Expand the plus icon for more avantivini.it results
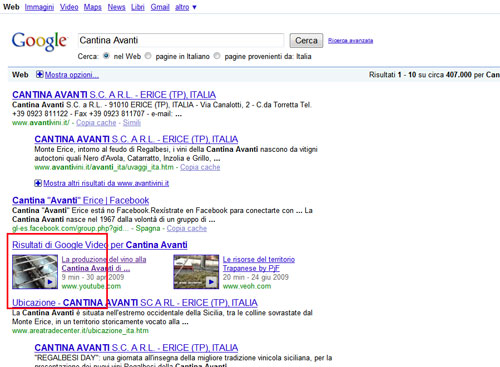The height and width of the screenshot is (367, 500). coord(38,183)
